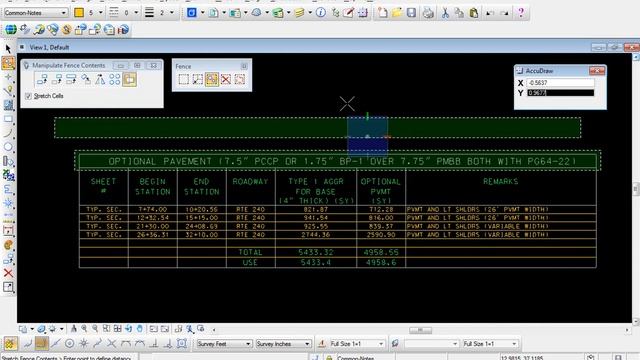The width and height of the screenshot is (640, 360).
Task: Select the Delete Element red X in left toolbox
Action: pyautogui.click(x=8, y=273)
